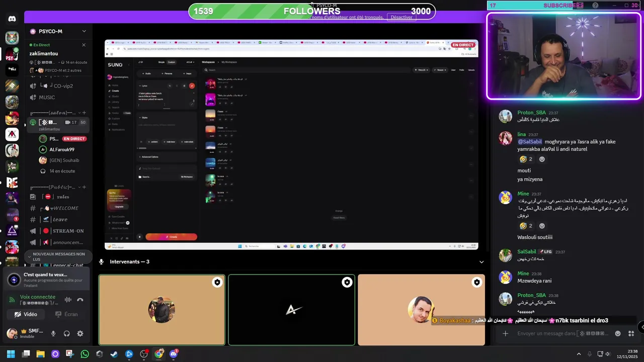
Task: Toggle laughing reaction on lina's message
Action: point(526,159)
